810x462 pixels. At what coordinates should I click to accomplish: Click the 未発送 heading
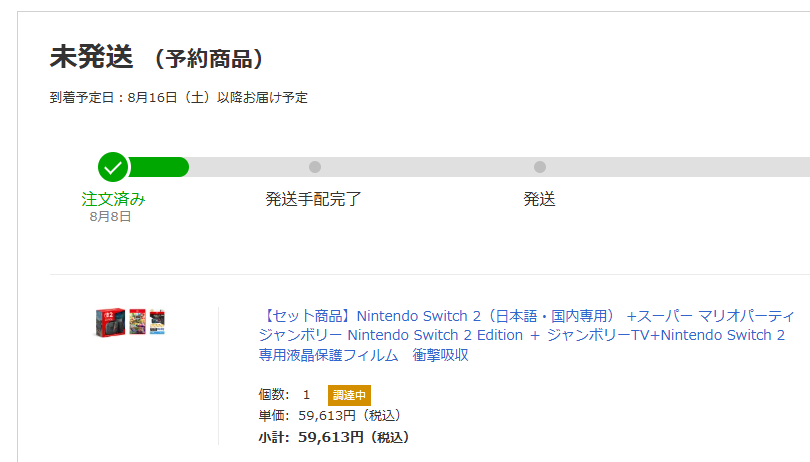coord(91,57)
